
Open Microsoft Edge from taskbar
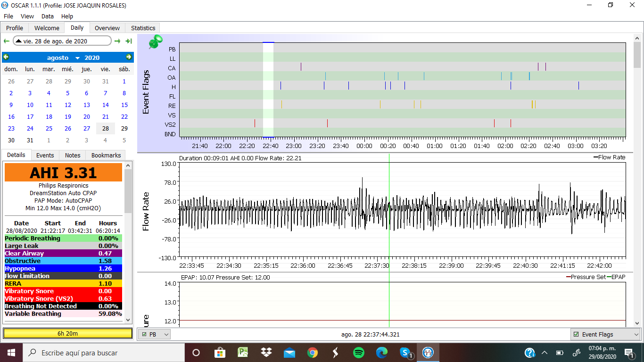point(381,353)
